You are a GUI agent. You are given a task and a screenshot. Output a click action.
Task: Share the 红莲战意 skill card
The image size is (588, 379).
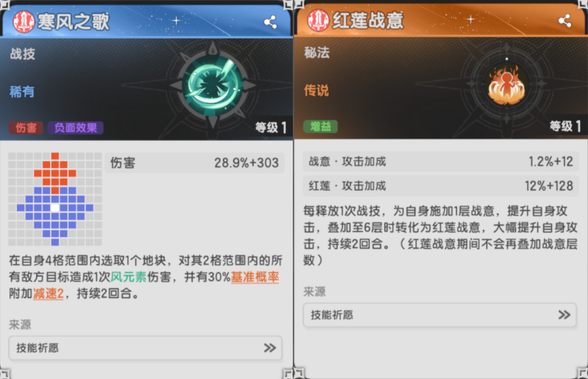point(565,20)
